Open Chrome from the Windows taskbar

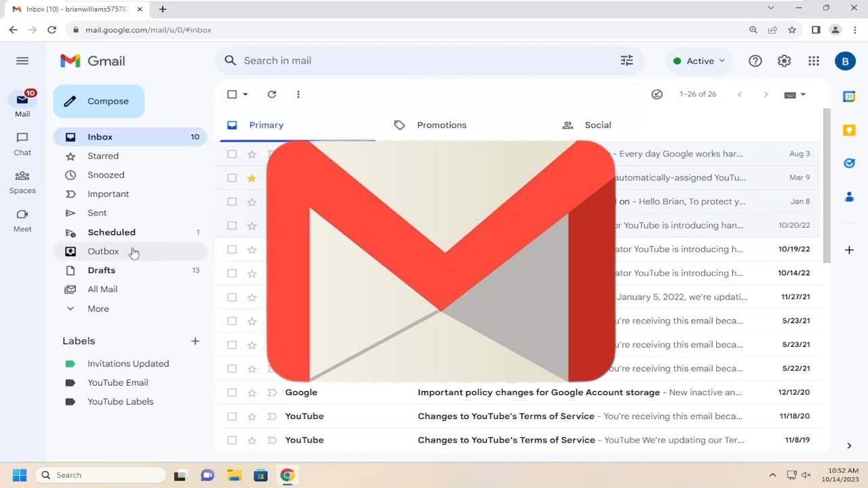[x=288, y=475]
